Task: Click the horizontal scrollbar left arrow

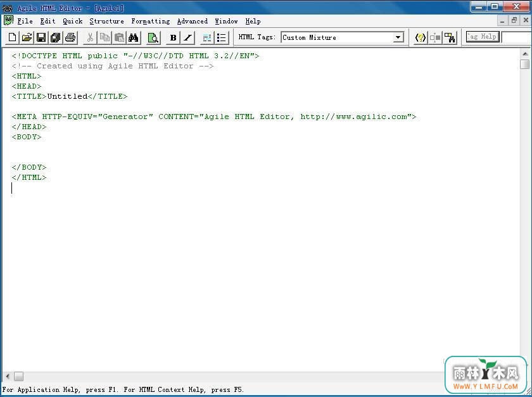Action: tap(8, 376)
